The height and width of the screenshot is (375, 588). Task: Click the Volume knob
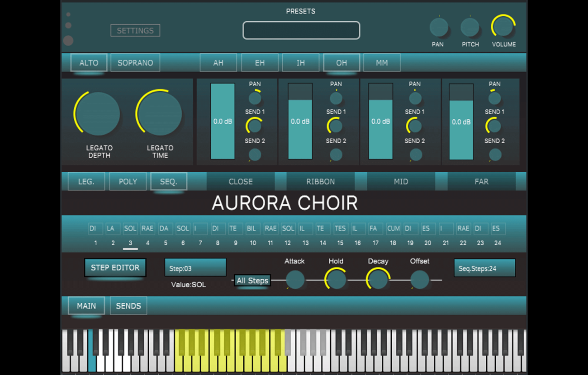pos(503,27)
